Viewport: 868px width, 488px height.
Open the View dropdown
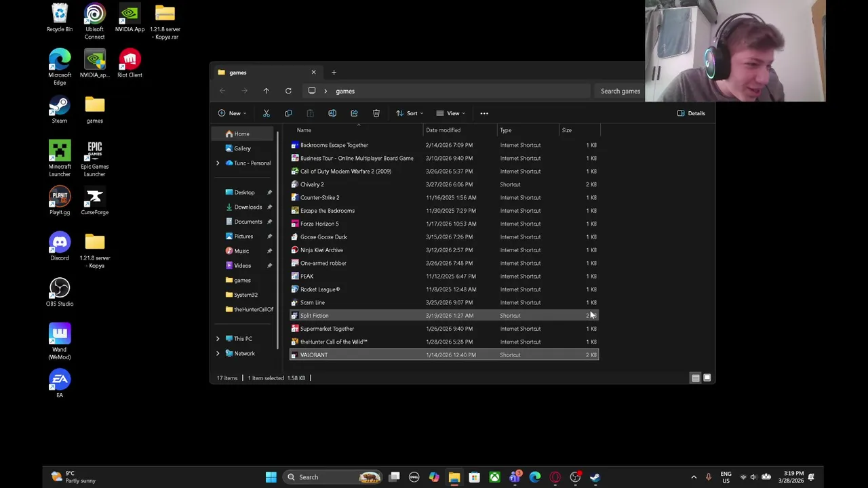coord(451,113)
